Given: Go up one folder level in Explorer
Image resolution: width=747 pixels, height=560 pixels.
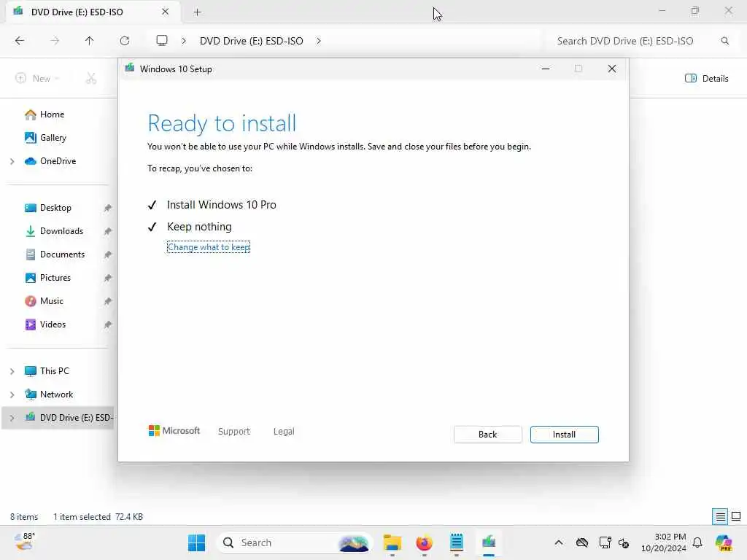Looking at the screenshot, I should point(90,41).
